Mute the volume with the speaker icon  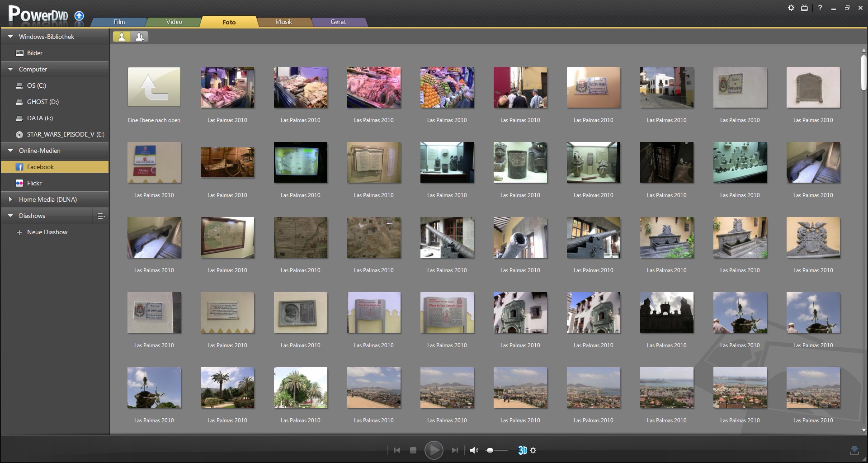click(x=474, y=450)
